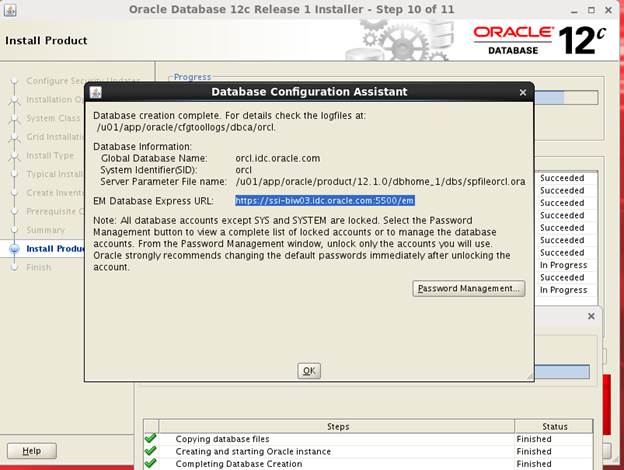Screen dimensions: 624x470
Task: Click the last In Progress status entry
Action: pyautogui.click(x=563, y=290)
